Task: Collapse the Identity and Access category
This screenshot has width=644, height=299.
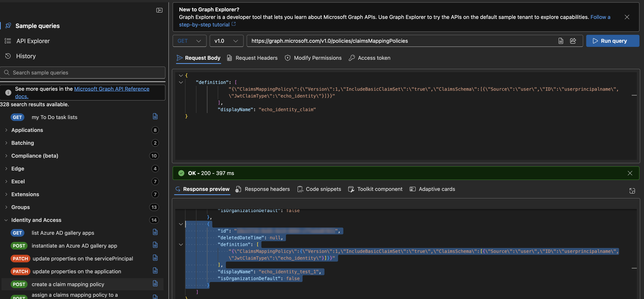Action: coord(6,220)
